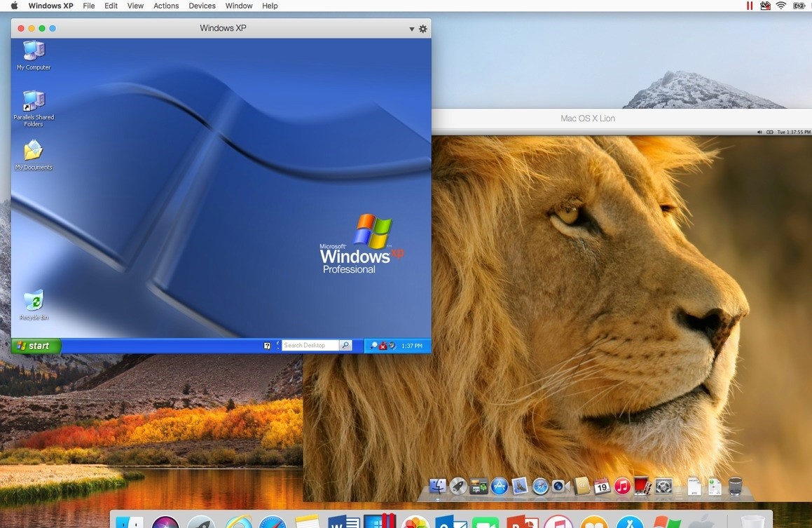Open Photos pinwheel icon in the host dock
The width and height of the screenshot is (812, 528).
click(415, 521)
